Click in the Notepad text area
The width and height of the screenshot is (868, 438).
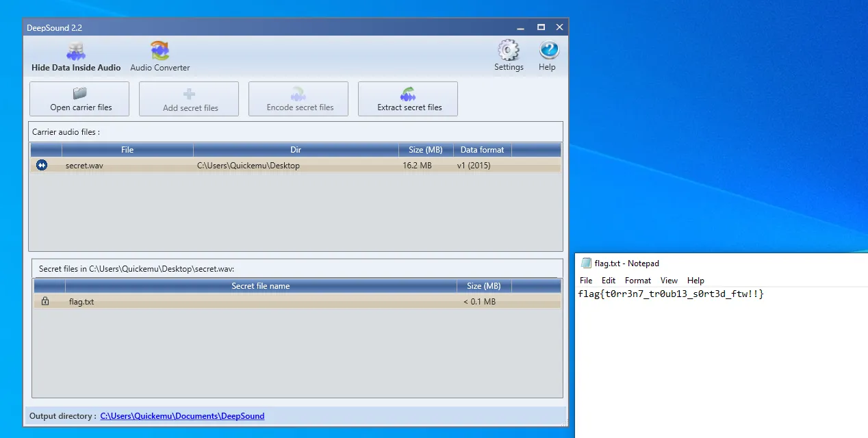pos(719,363)
